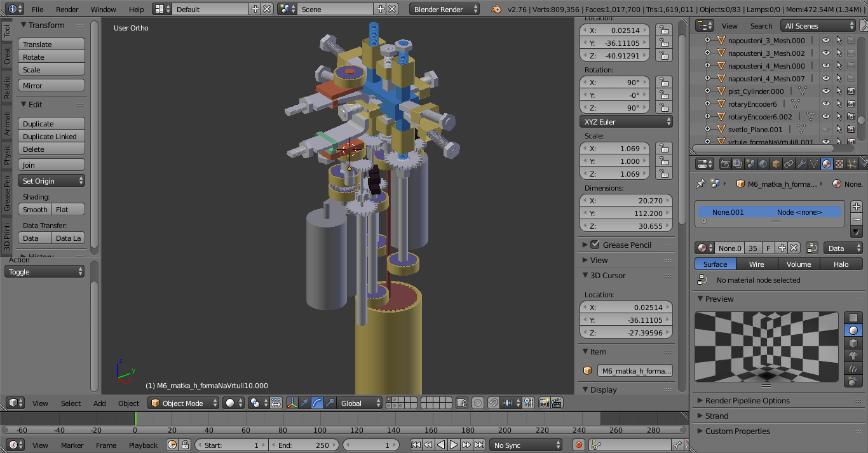The image size is (868, 453).
Task: Open the Blender Render engine dropdown
Action: tap(445, 10)
